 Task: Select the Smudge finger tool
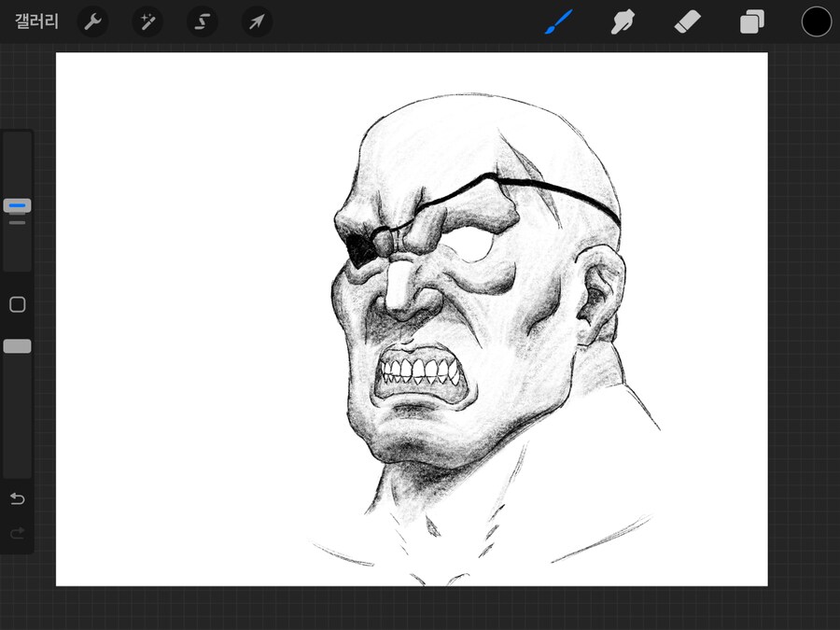coord(623,21)
